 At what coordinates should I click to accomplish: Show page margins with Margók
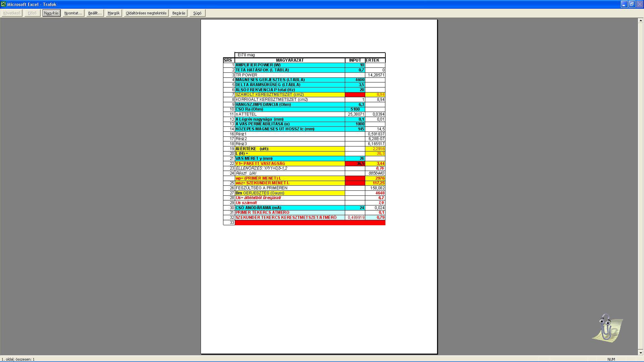coord(113,13)
